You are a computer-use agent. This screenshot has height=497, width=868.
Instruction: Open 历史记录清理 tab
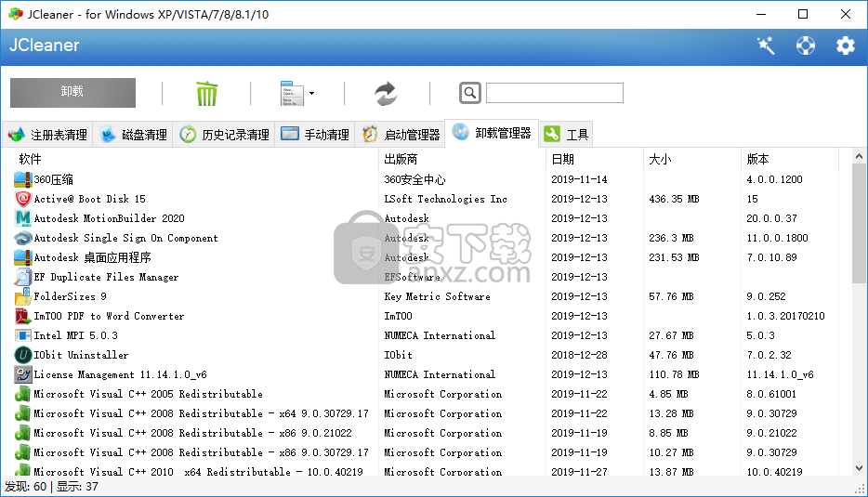point(224,135)
